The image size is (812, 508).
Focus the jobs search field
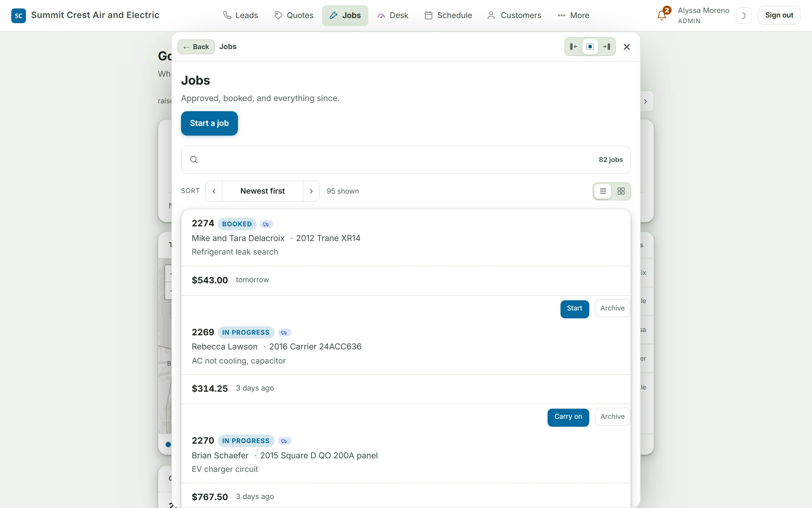point(406,160)
